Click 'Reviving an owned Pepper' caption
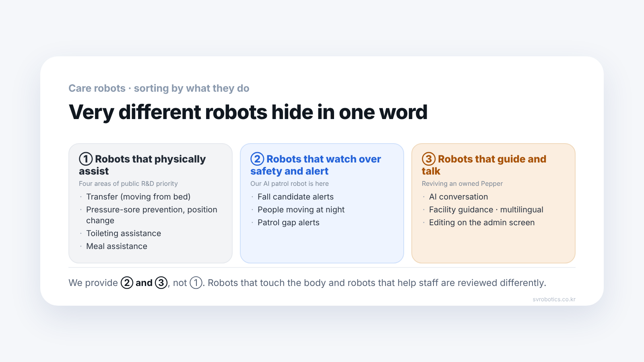Viewport: 644px width, 362px height. click(462, 183)
